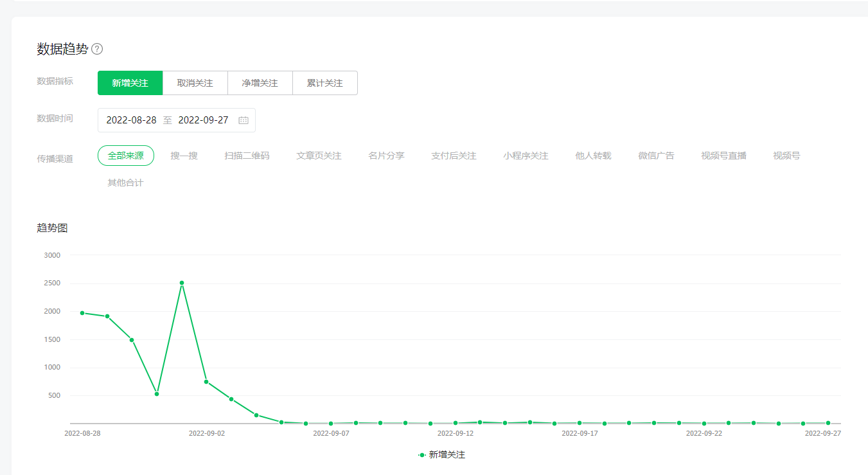Filter channel by 扫描二维码
The height and width of the screenshot is (475, 868).
point(247,156)
